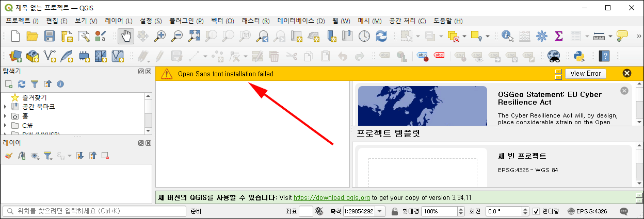Open the Measure tool dropdown arrow
Image resolution: width=644 pixels, height=219 pixels.
[610, 36]
